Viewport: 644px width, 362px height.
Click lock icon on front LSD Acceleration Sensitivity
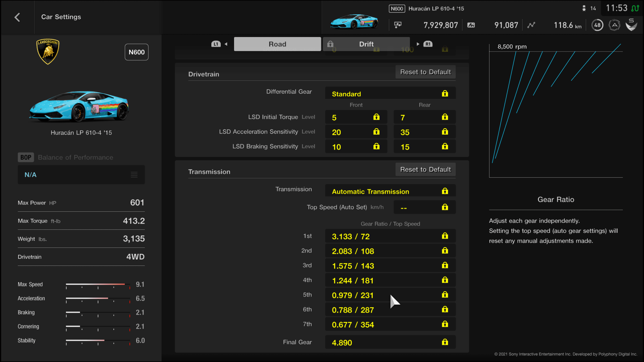point(376,132)
